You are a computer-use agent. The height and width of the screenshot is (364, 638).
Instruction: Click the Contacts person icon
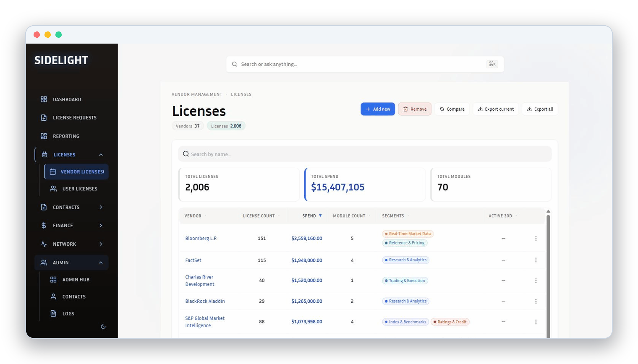click(x=53, y=296)
